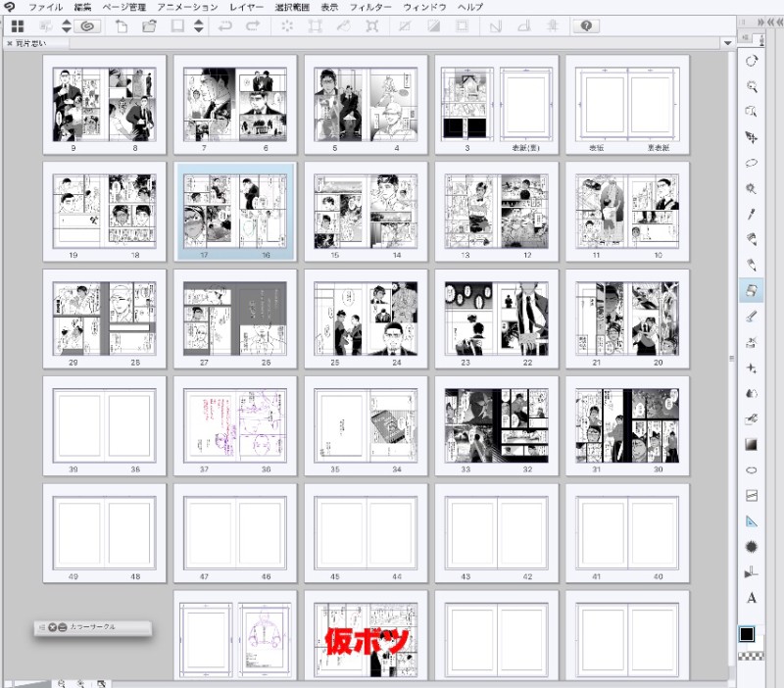Click the up-down arrows beside save icon
Viewport: 784px width, 688px height.
click(199, 26)
